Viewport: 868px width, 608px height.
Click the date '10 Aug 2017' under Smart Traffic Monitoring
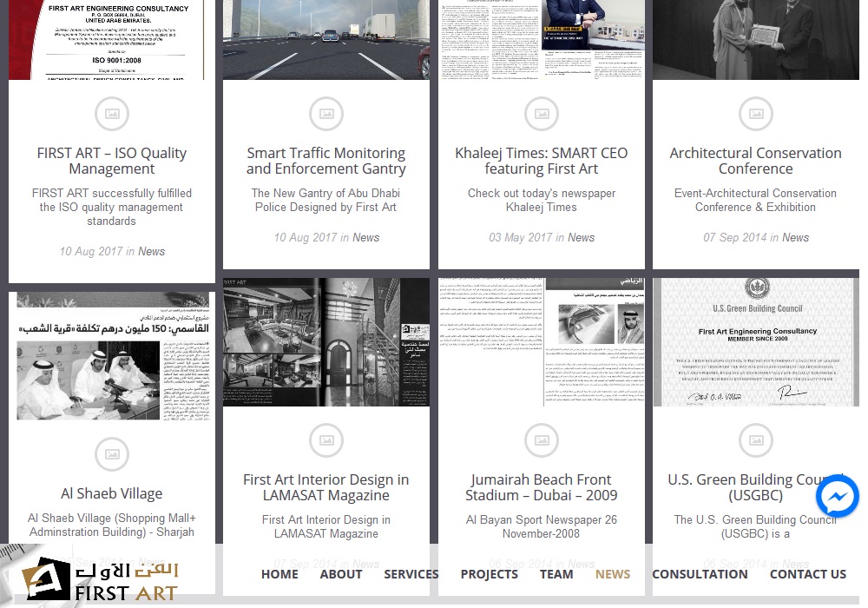pyautogui.click(x=305, y=237)
